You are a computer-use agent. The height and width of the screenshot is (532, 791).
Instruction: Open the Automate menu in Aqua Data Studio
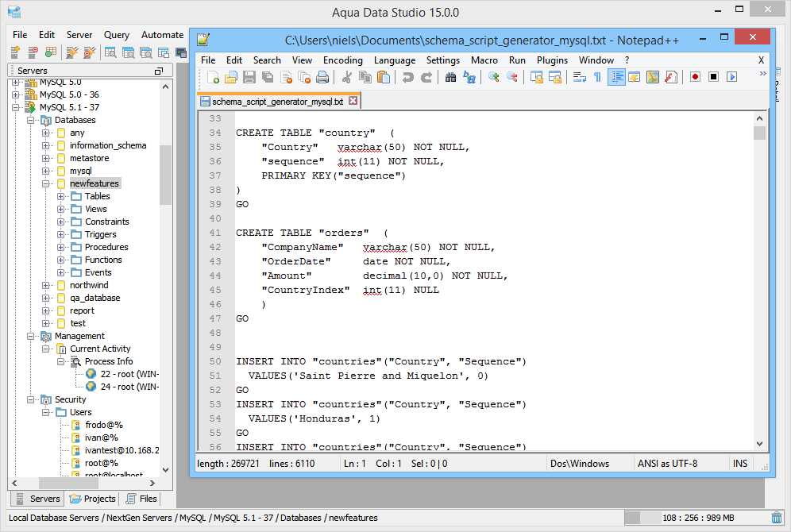(163, 35)
